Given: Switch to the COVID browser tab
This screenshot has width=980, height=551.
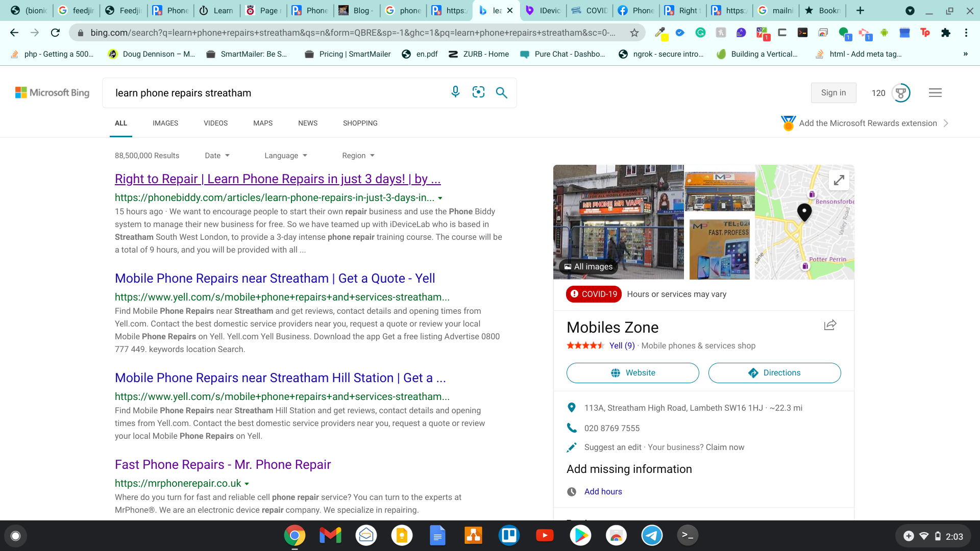Looking at the screenshot, I should (590, 10).
